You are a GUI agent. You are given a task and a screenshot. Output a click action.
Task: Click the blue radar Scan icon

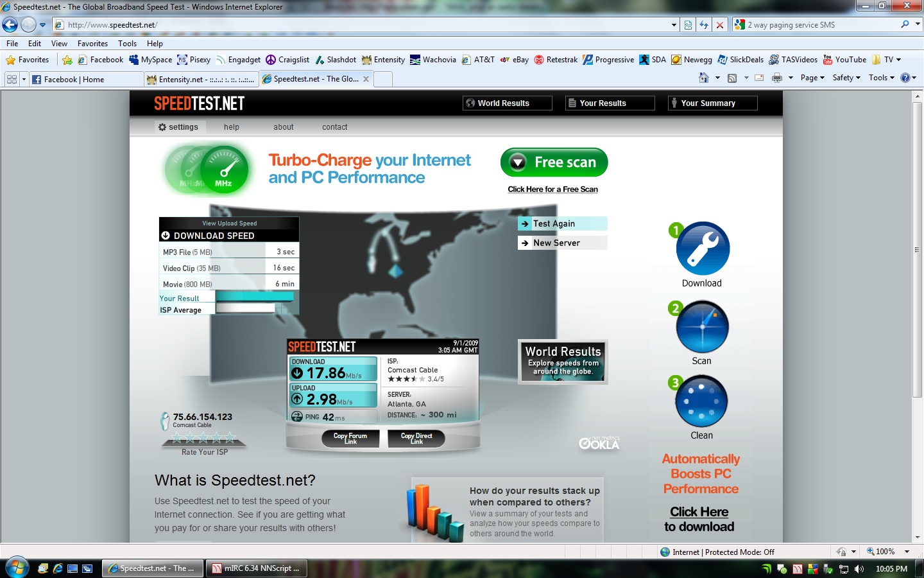pos(702,327)
